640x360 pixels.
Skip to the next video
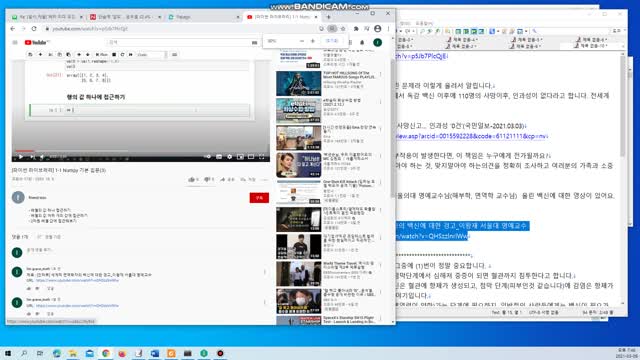pyautogui.click(x=32, y=157)
